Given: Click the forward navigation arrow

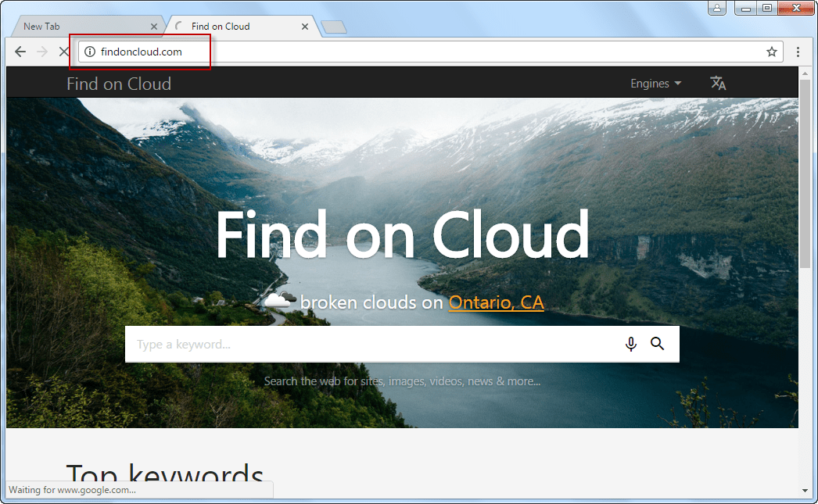Looking at the screenshot, I should pyautogui.click(x=42, y=52).
